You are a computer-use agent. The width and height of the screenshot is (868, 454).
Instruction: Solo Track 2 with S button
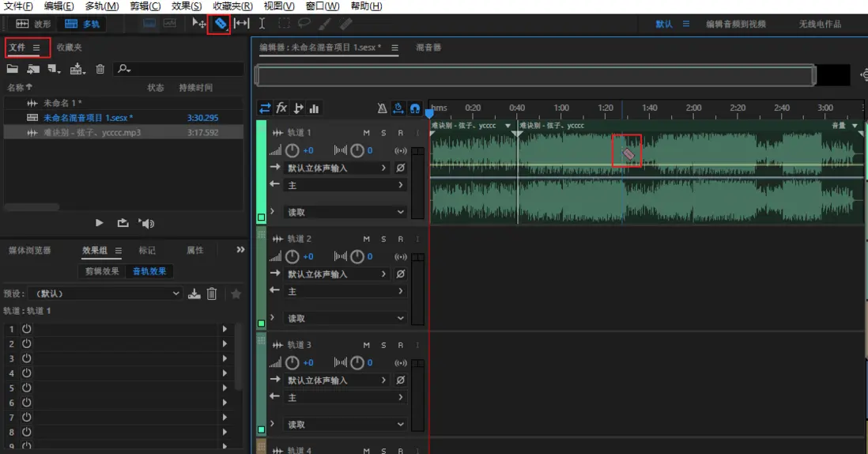tap(383, 239)
